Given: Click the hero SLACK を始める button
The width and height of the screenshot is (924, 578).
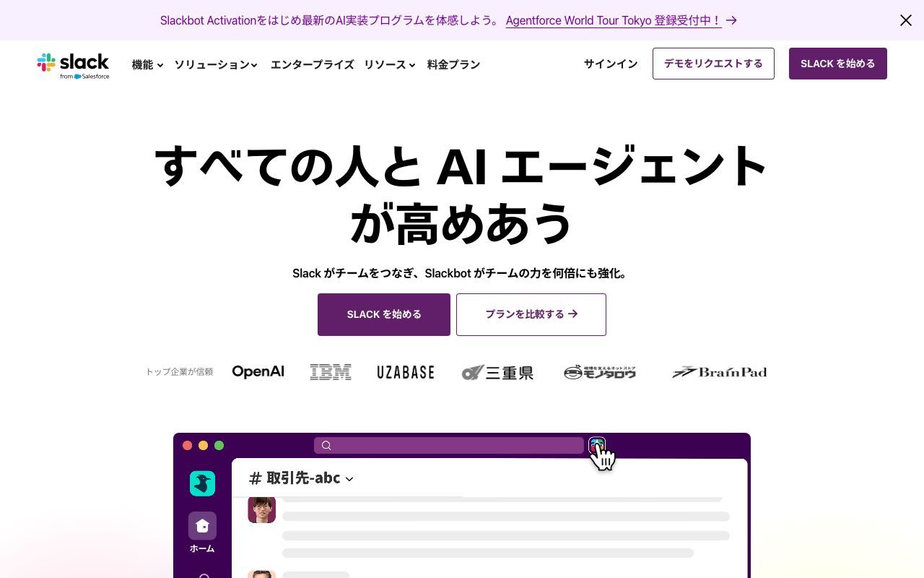Looking at the screenshot, I should [x=384, y=314].
